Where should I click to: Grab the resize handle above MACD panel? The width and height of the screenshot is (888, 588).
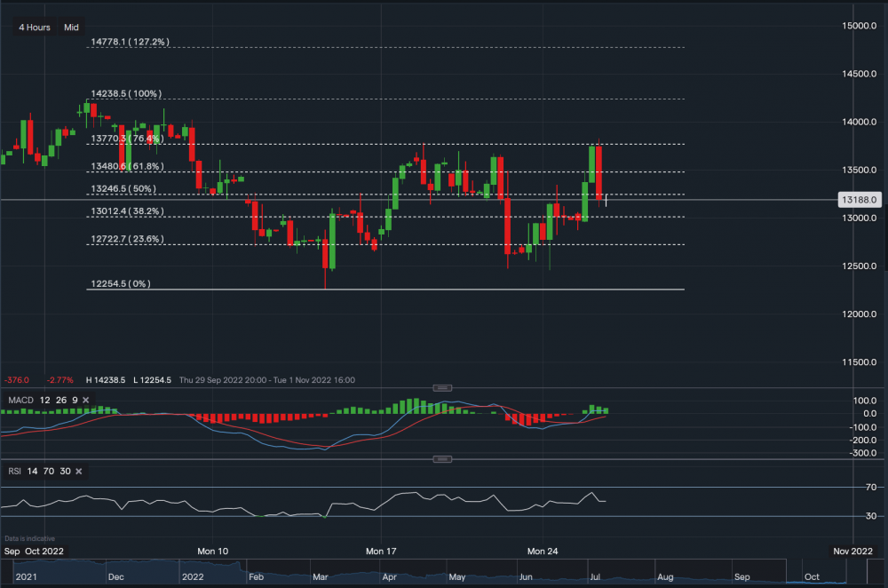point(444,388)
